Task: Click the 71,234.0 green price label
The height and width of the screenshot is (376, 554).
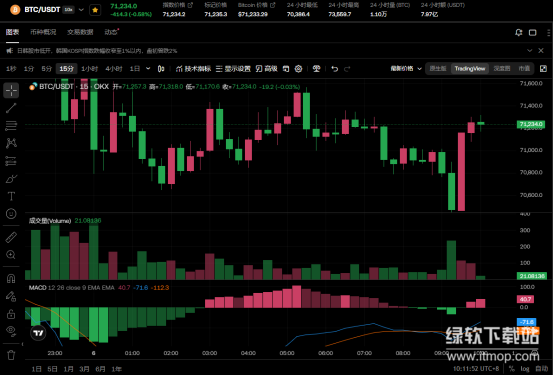Action: [x=531, y=124]
